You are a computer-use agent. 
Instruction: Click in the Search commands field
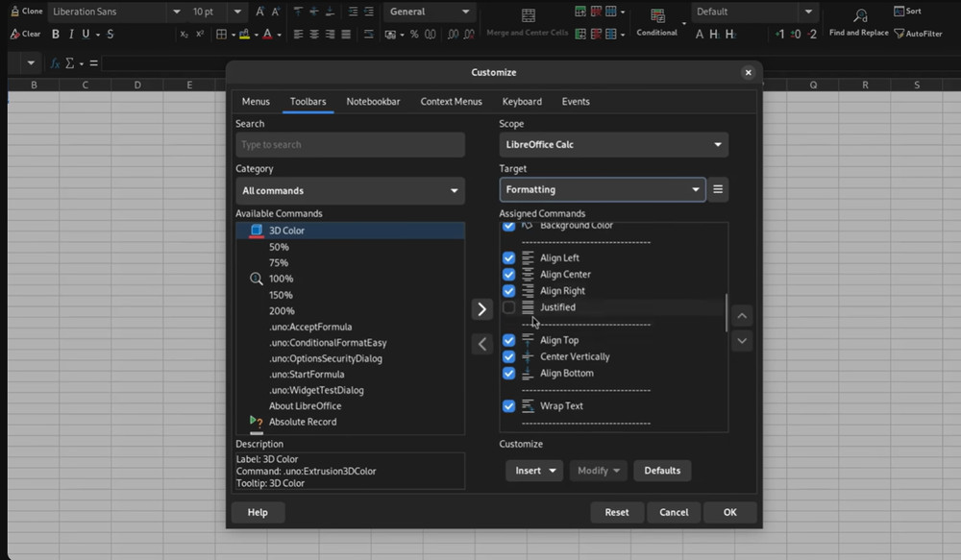tap(350, 145)
